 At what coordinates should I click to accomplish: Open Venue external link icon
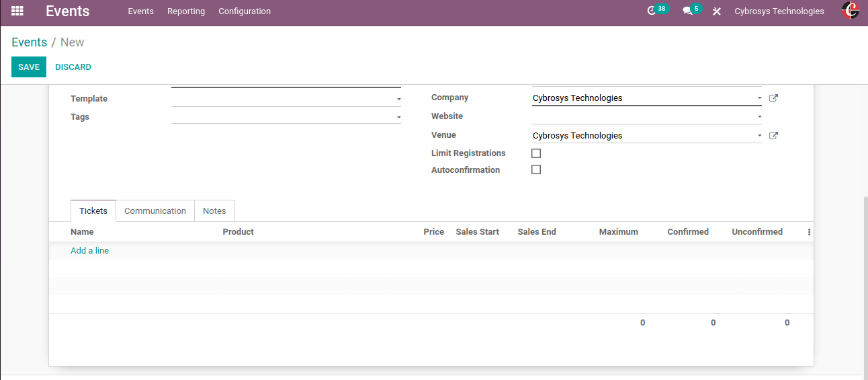pyautogui.click(x=773, y=136)
